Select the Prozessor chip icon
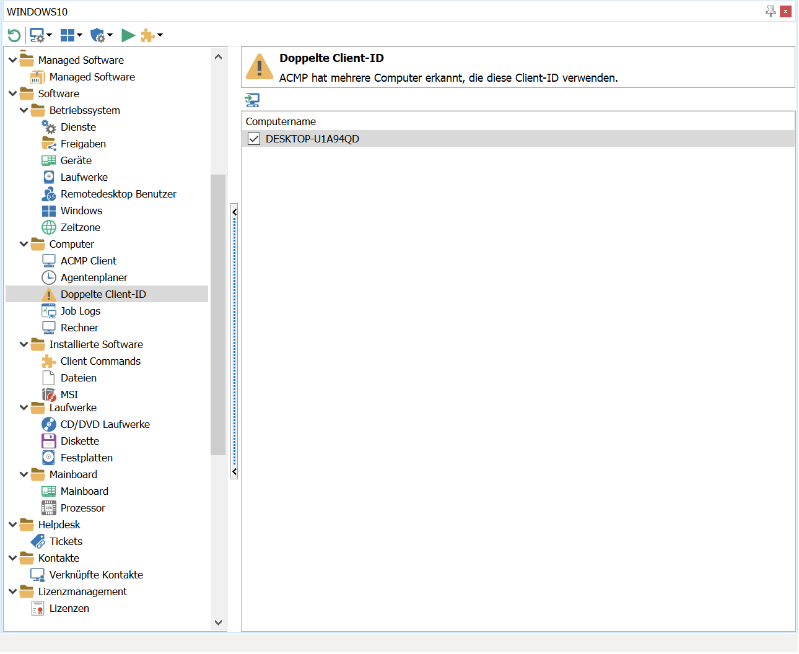The height and width of the screenshot is (654, 799). pos(49,508)
